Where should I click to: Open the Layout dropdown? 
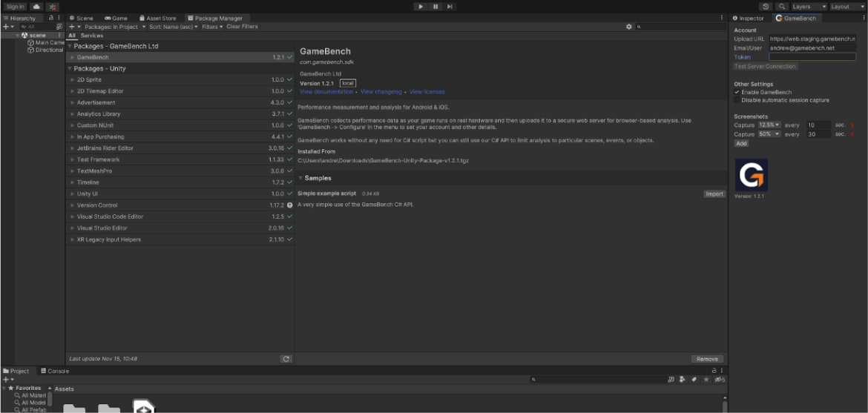coord(847,7)
